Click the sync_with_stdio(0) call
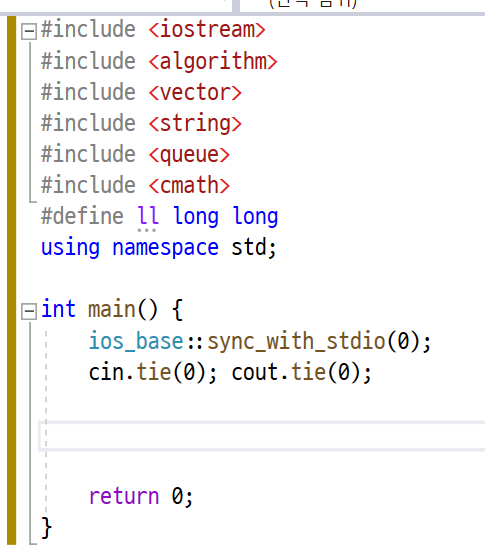 (319, 342)
